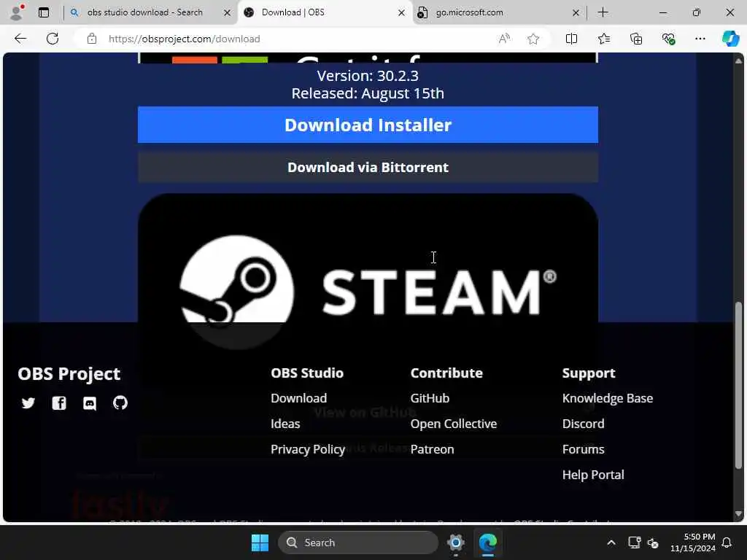Open the Edge settings and more menu
747x560 pixels.
[700, 39]
